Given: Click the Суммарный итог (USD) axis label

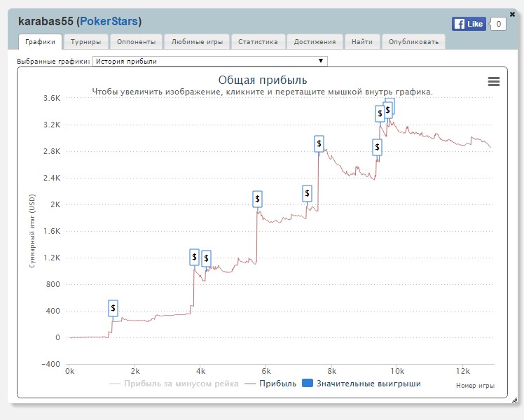Looking at the screenshot, I should tap(32, 231).
